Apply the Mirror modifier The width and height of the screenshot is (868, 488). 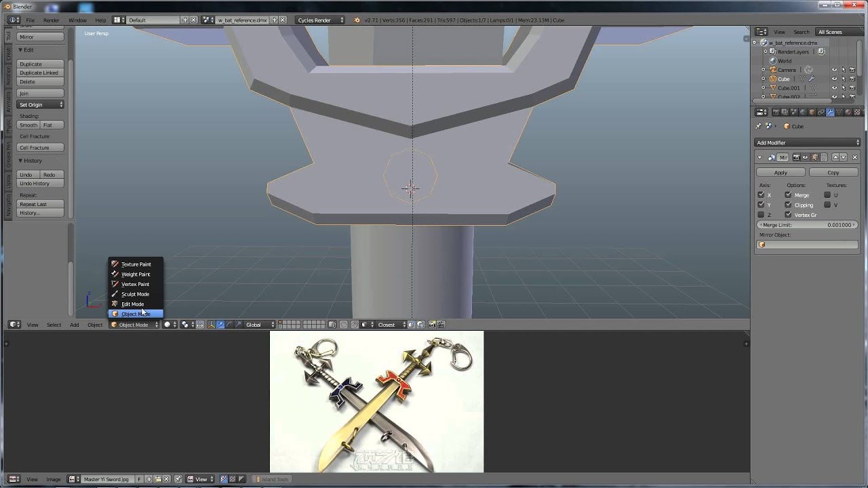[x=781, y=172]
